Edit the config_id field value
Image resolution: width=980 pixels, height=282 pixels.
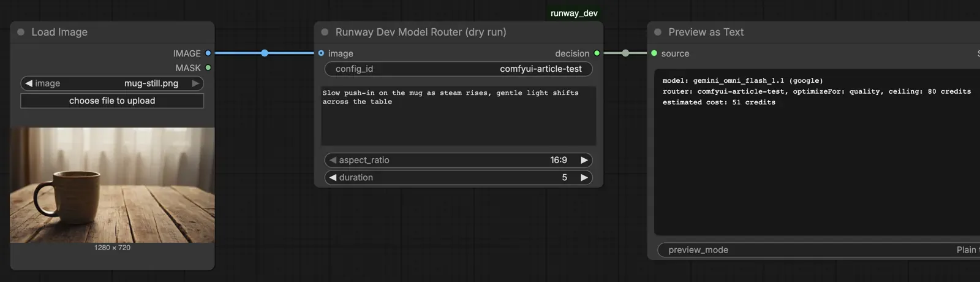[458, 69]
